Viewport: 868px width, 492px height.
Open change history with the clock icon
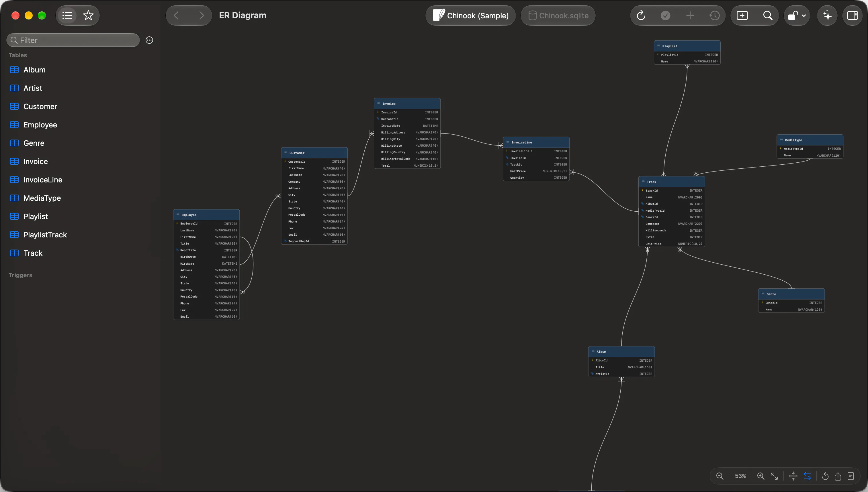click(714, 15)
